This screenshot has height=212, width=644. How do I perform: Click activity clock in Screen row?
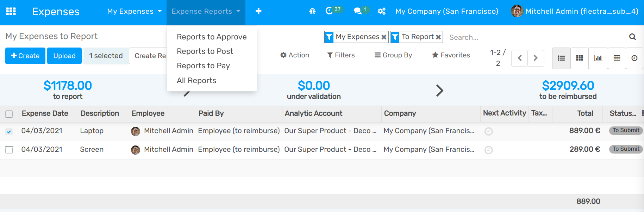[x=488, y=150]
